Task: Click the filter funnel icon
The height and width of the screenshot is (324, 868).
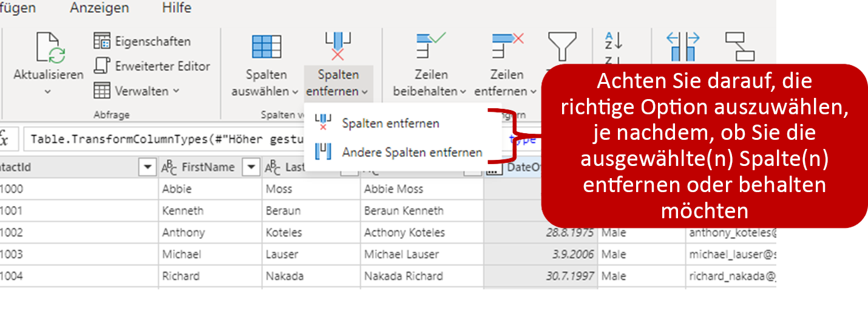Action: click(562, 47)
